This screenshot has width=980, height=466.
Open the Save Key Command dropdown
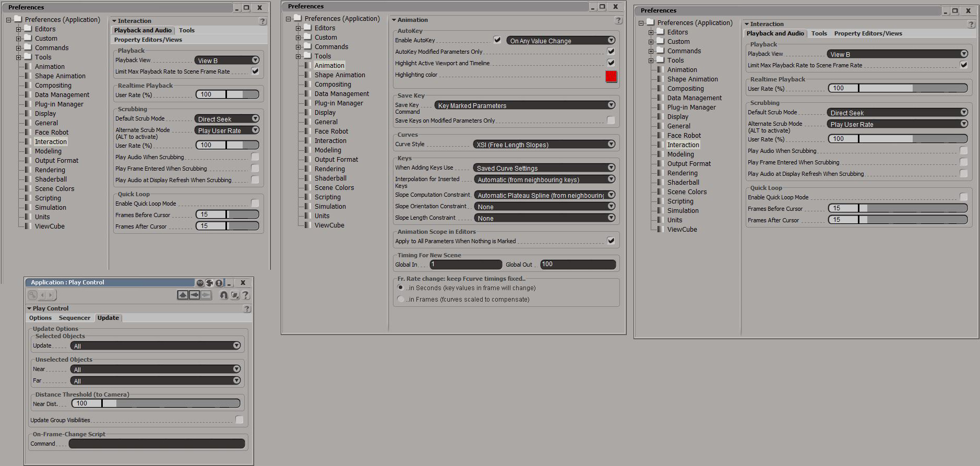pyautogui.click(x=525, y=105)
